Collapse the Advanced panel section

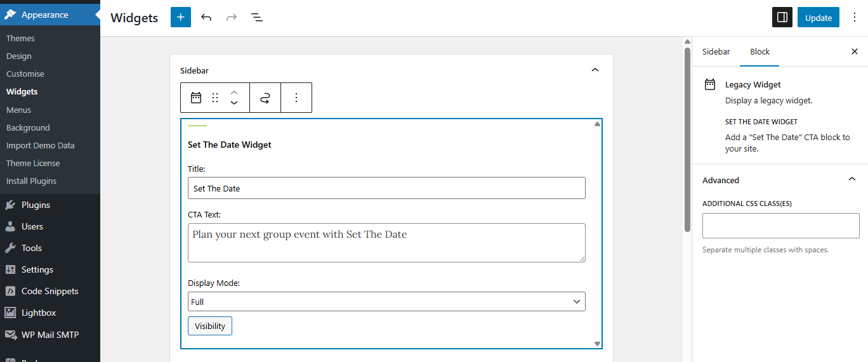point(852,180)
